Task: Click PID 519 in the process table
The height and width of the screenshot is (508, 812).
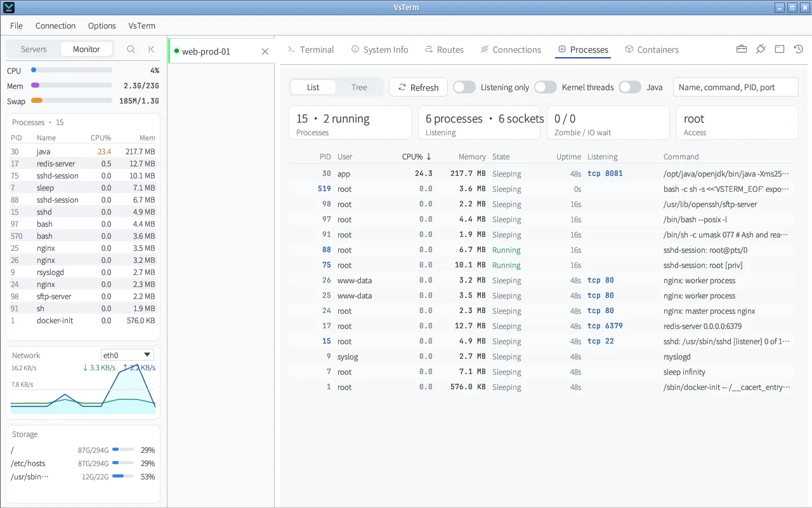Action: pyautogui.click(x=324, y=189)
